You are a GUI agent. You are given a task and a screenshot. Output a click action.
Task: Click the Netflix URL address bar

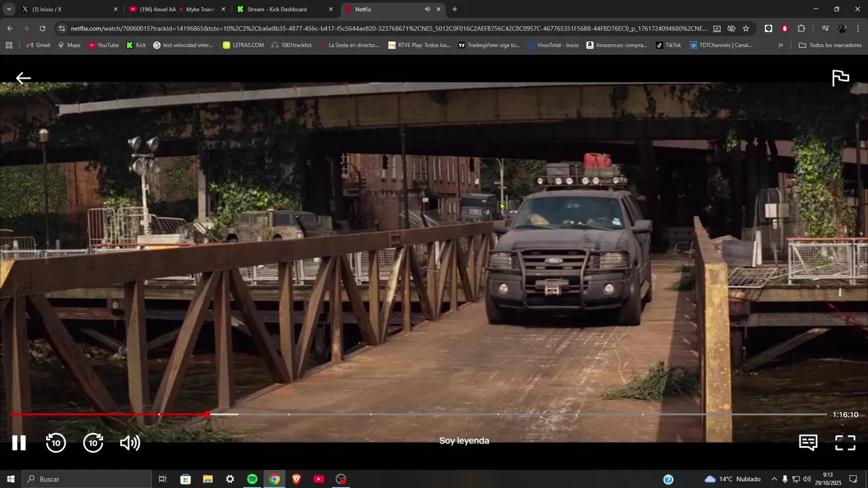point(388,28)
